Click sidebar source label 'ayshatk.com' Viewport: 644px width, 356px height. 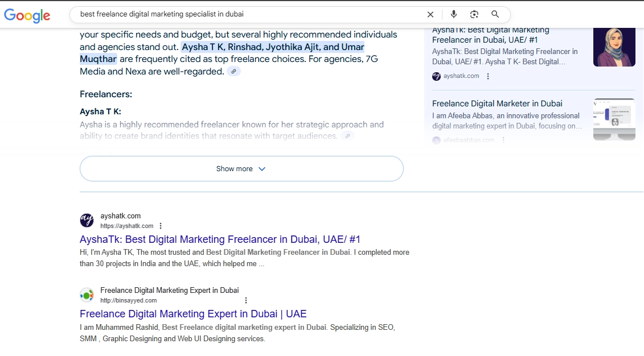461,76
